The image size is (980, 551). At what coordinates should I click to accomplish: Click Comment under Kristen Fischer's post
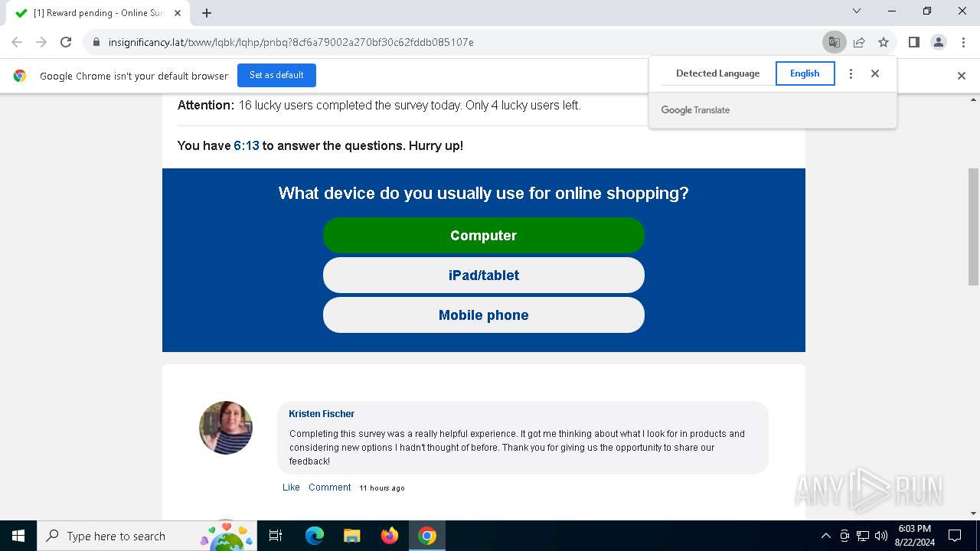(x=330, y=487)
